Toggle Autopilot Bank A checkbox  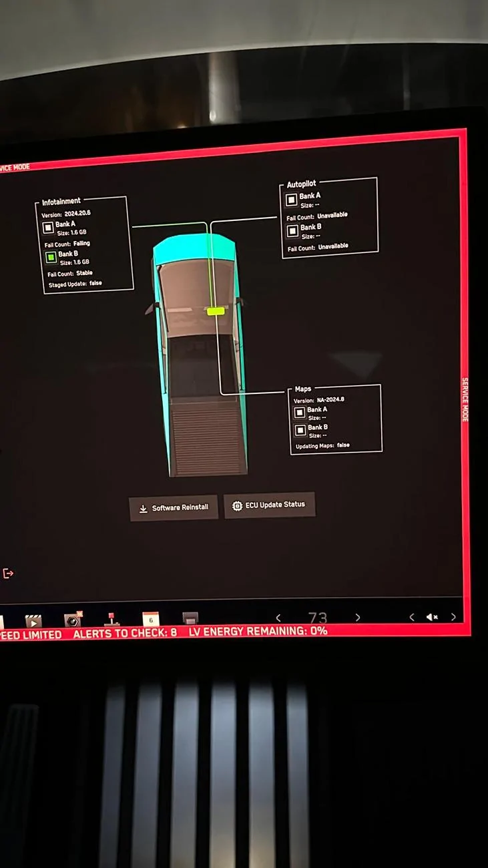point(291,200)
